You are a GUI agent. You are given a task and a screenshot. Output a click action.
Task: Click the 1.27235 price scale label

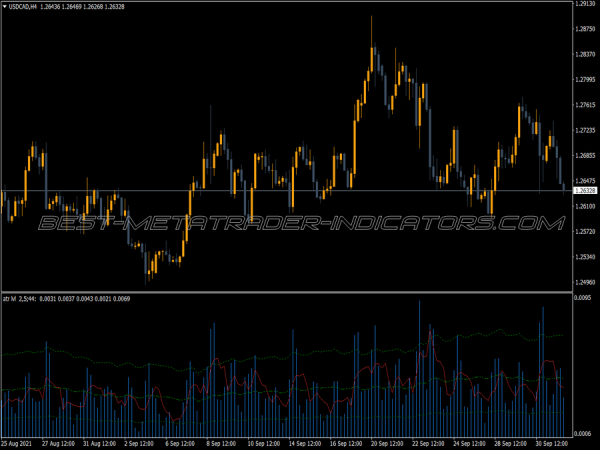[585, 130]
